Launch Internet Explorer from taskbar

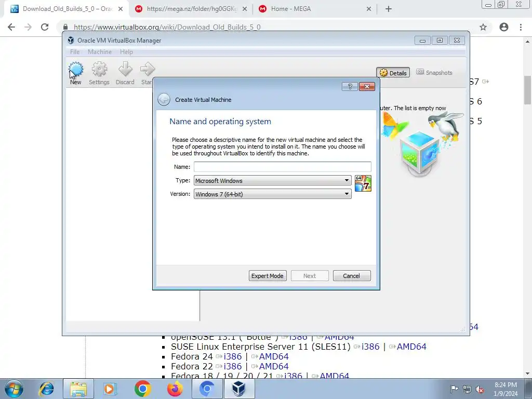coord(46,389)
